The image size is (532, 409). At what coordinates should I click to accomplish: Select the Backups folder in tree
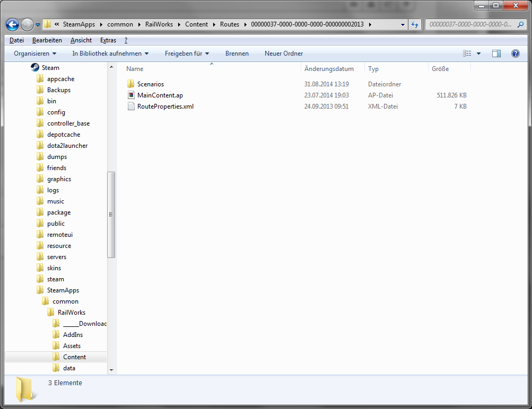(59, 90)
